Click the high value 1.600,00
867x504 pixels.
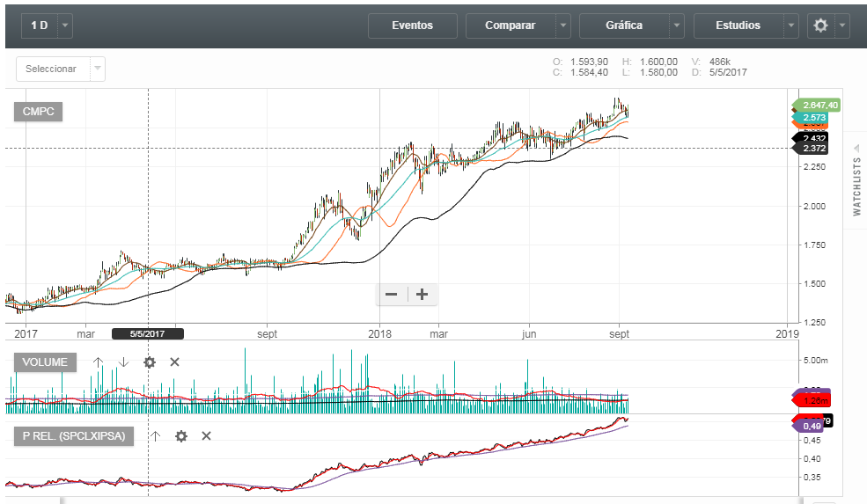click(658, 62)
